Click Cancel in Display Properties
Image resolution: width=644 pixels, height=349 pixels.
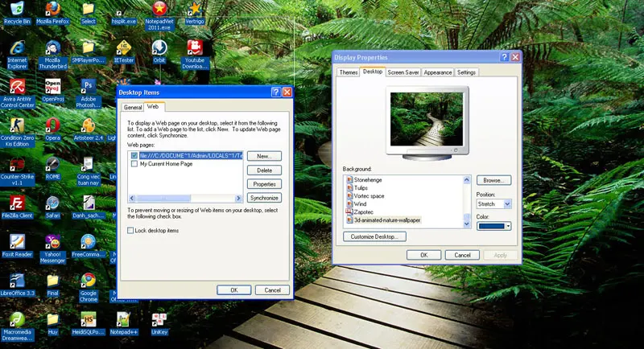pyautogui.click(x=462, y=255)
